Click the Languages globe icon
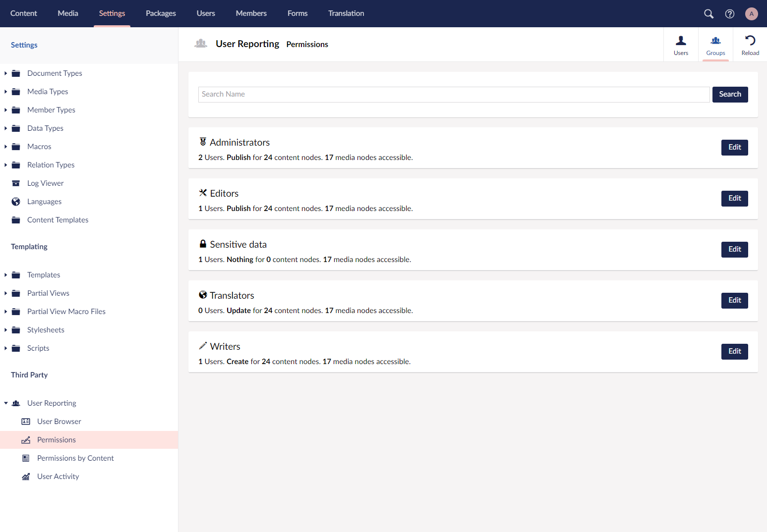The image size is (767, 532). 16,202
